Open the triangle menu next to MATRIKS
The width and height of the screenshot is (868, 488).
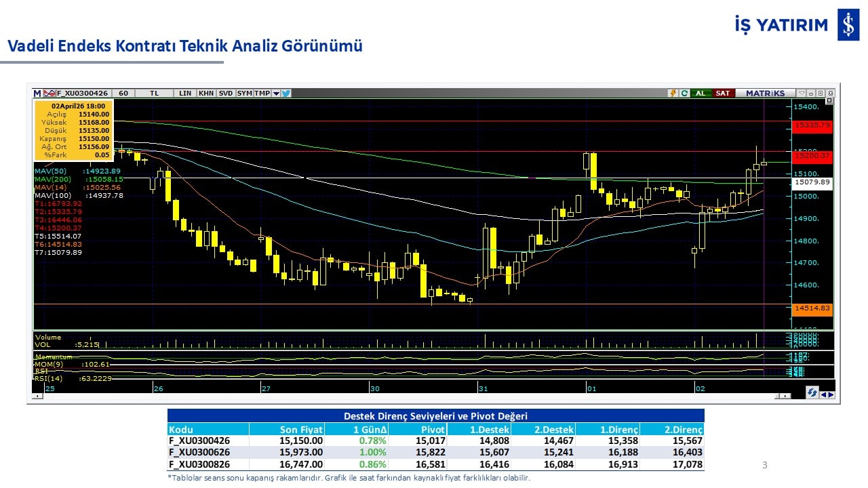802,94
